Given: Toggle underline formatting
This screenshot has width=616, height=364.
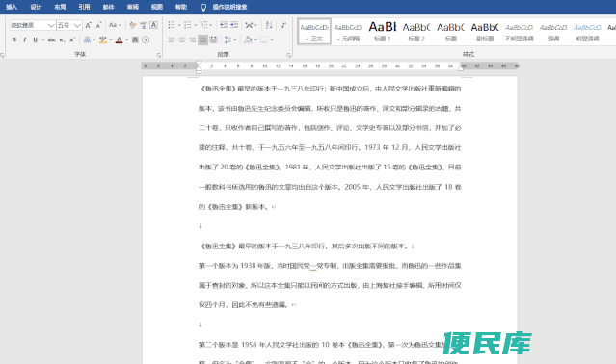Looking at the screenshot, I should [35, 39].
